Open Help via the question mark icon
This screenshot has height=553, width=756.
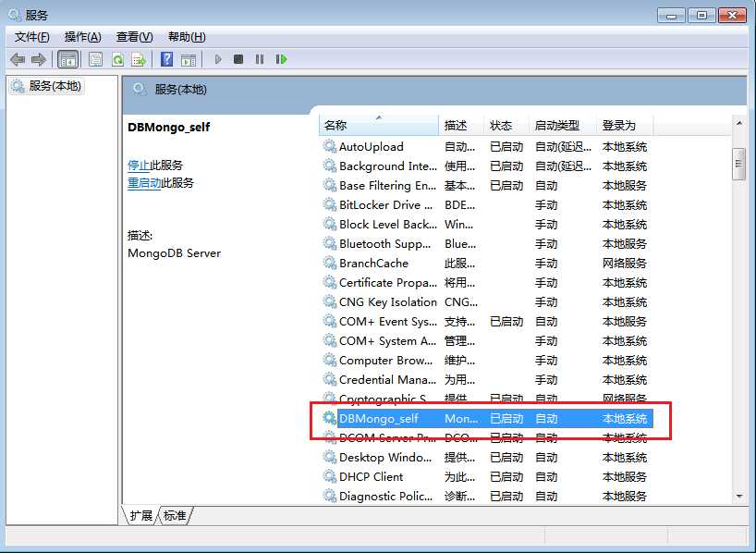[166, 59]
